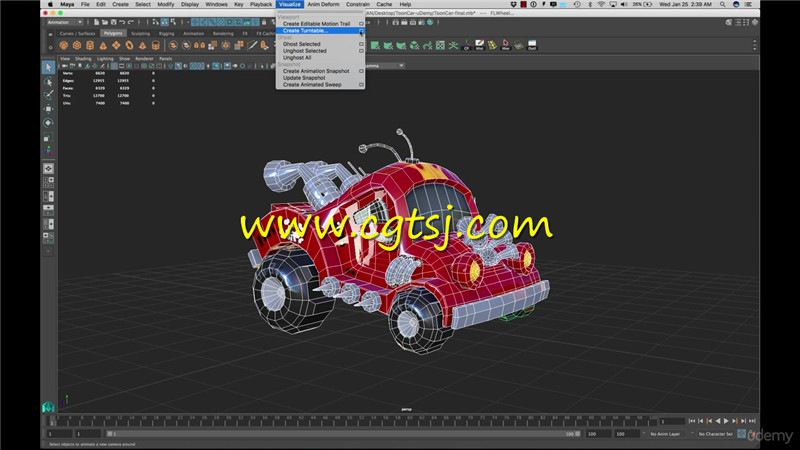Create a polygon pyramid from shelf
The image size is (800, 450).
click(142, 45)
